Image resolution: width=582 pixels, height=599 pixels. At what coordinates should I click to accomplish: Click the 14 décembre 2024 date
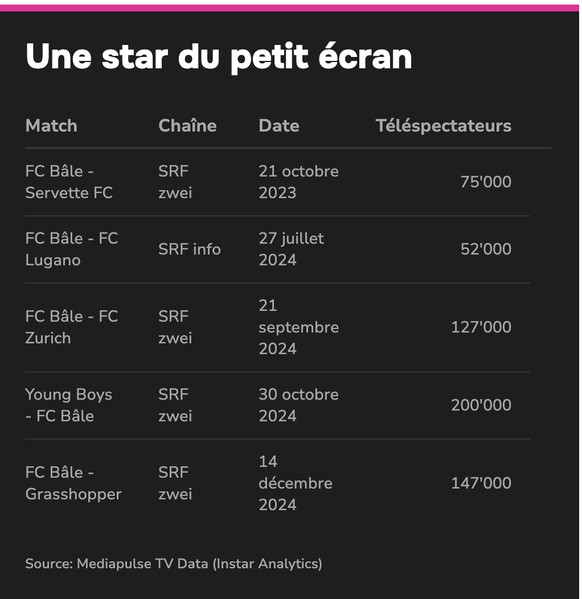point(295,483)
